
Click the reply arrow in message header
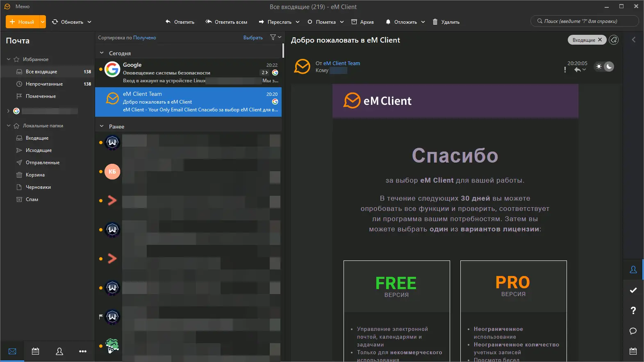pyautogui.click(x=578, y=70)
